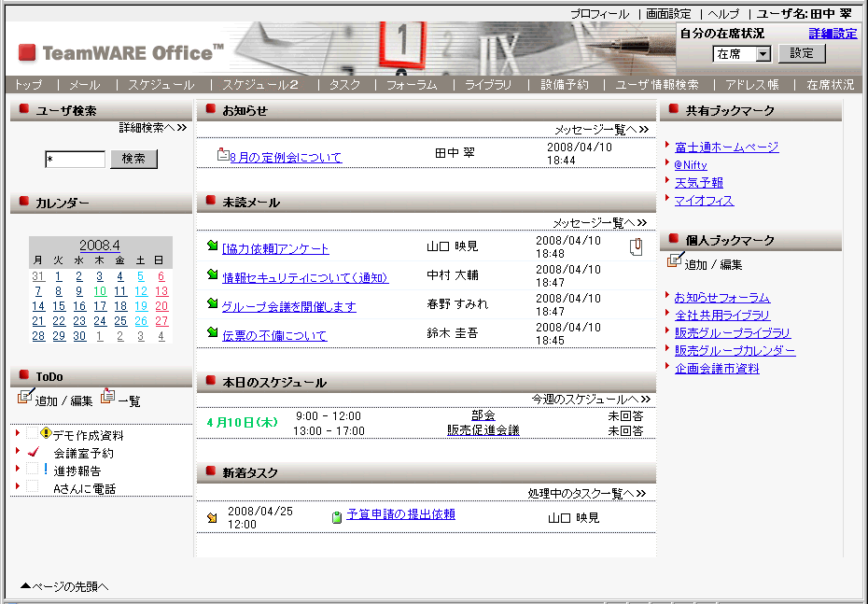Image resolution: width=868 pixels, height=604 pixels.
Task: Open メッセージ一覧へ>> under お知らせ
Action: [601, 130]
